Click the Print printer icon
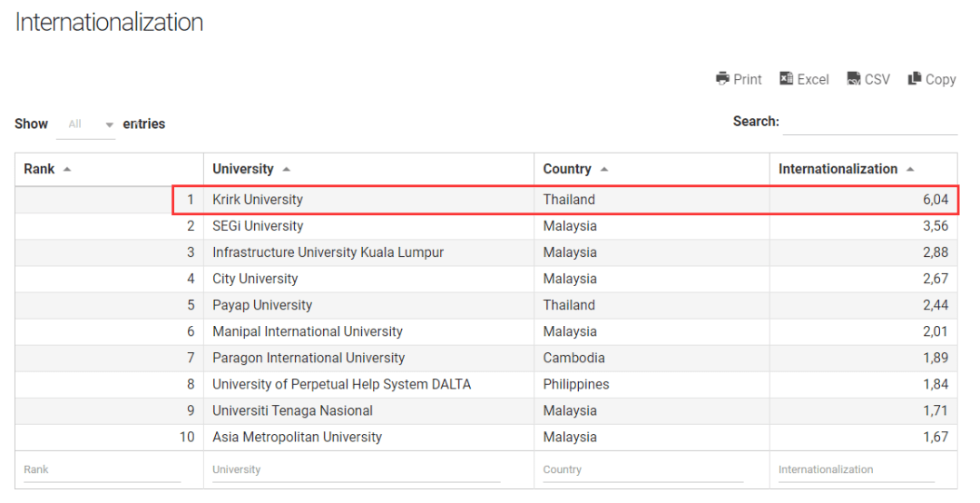Screen dimensions: 980x503 722,79
